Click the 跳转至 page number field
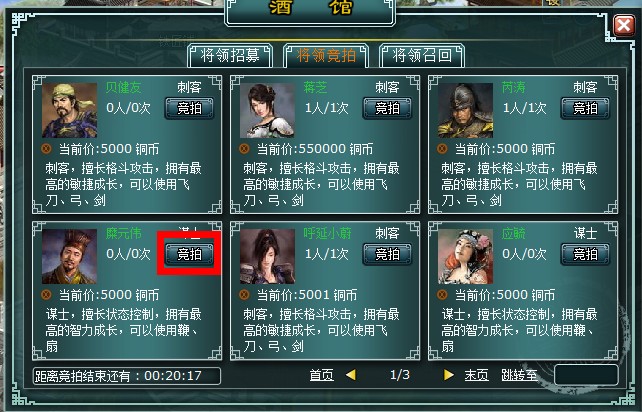 coord(586,375)
